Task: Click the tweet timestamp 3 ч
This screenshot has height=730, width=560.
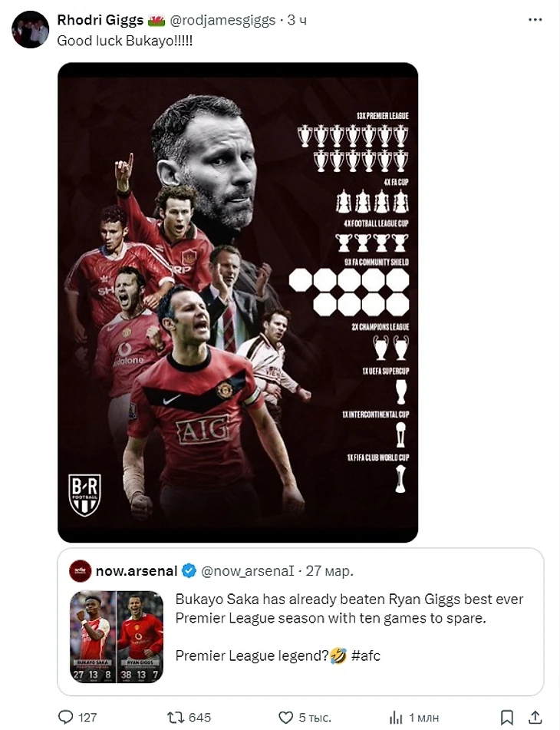Action: point(297,20)
